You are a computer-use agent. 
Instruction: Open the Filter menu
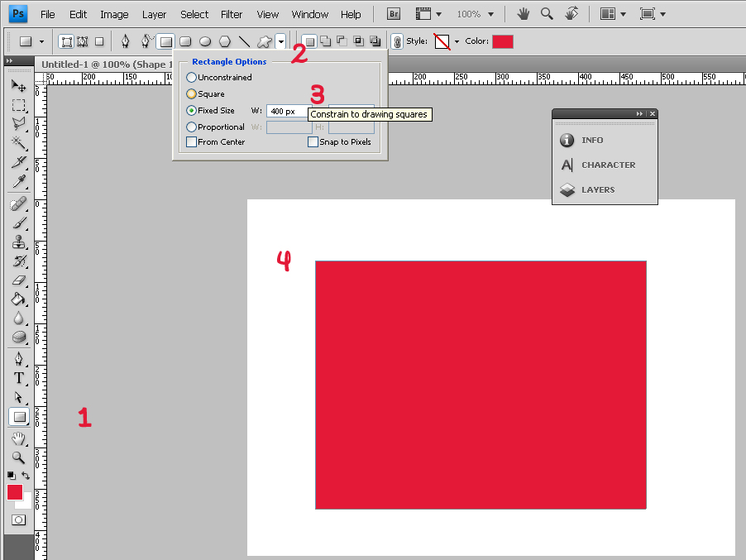point(232,14)
